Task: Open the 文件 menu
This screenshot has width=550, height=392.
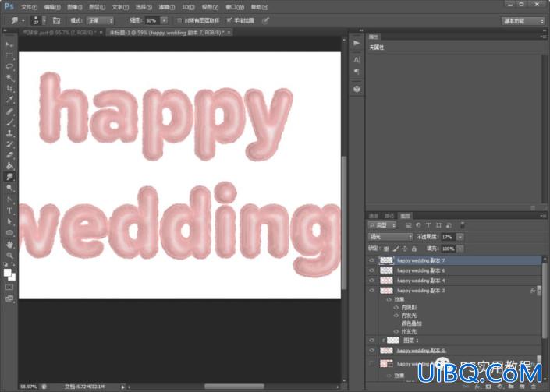Action: [x=29, y=7]
